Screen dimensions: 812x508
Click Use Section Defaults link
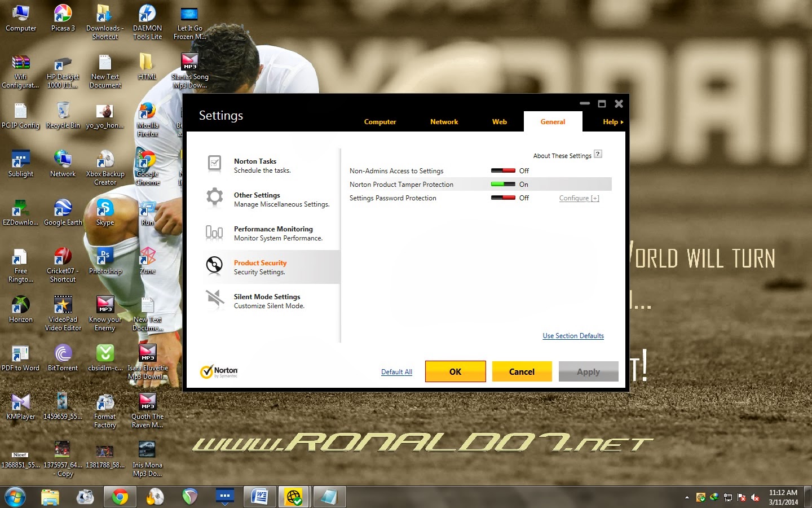pos(573,336)
